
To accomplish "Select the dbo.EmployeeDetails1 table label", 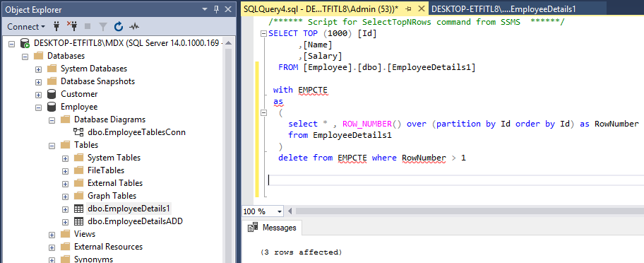I will (129, 209).
